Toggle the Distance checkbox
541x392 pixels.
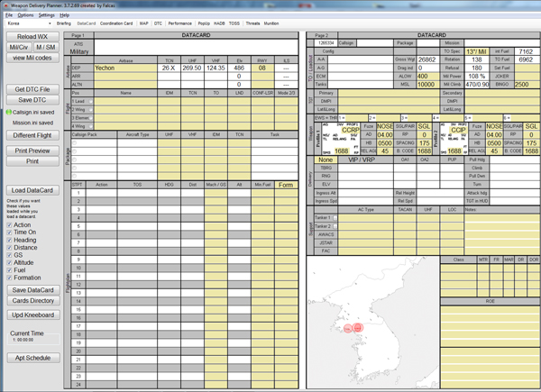tap(9, 248)
